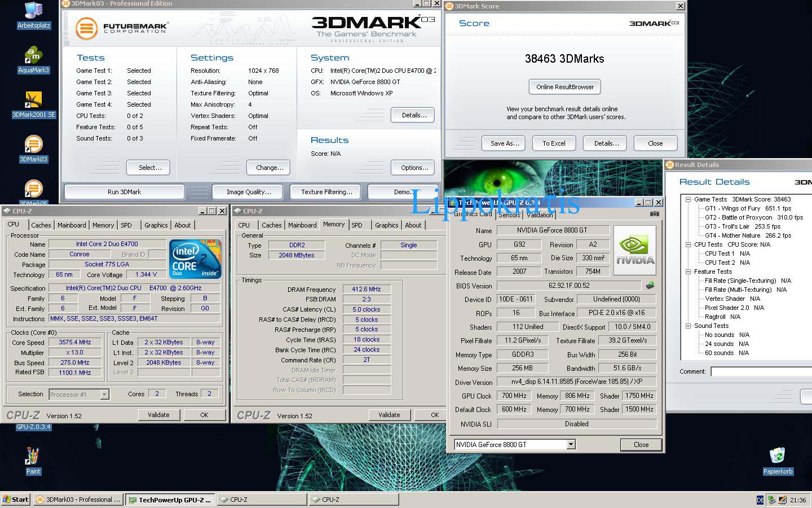Switch to TechPowerUp GPU-Z taskbar button
The width and height of the screenshot is (812, 508).
(x=170, y=500)
